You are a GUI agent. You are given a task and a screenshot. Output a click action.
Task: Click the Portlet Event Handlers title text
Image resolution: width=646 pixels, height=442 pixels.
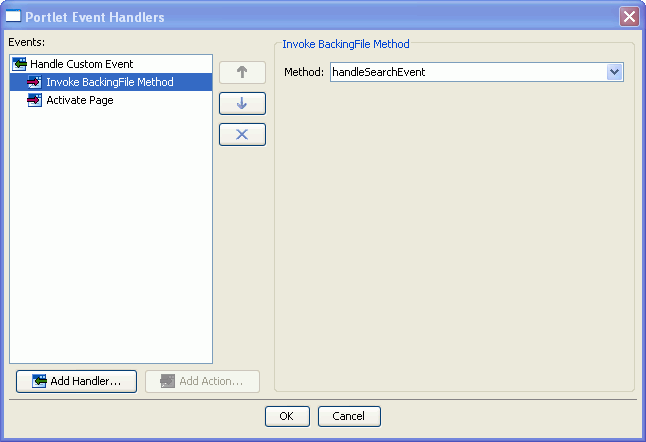pos(95,17)
